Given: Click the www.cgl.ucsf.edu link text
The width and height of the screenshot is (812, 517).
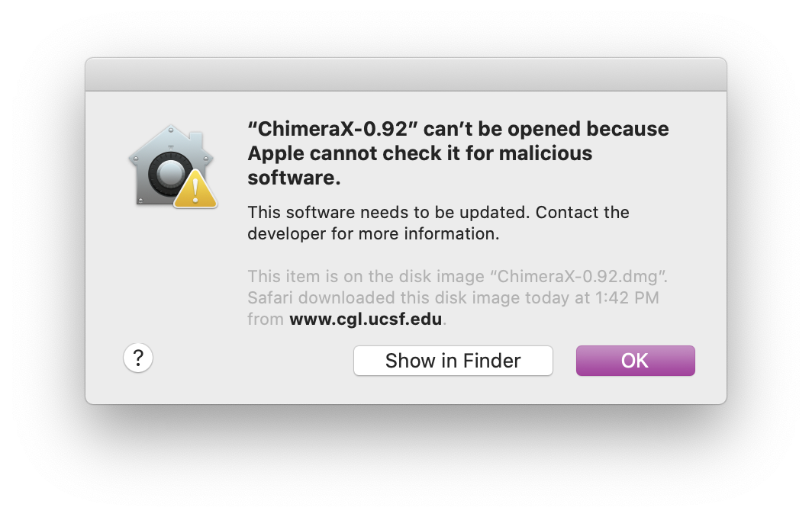Looking at the screenshot, I should pyautogui.click(x=366, y=320).
